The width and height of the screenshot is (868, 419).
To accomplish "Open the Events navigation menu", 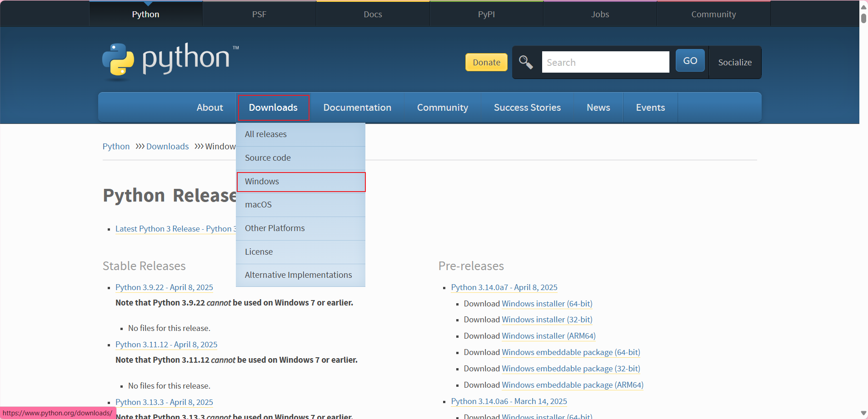I will [650, 108].
